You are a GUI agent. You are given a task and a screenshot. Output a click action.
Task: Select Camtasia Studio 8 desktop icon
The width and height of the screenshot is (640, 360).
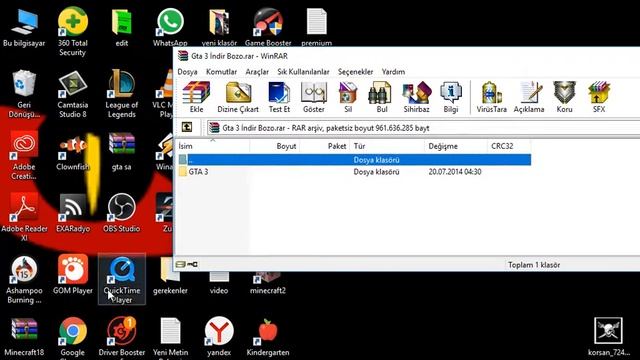pyautogui.click(x=72, y=94)
